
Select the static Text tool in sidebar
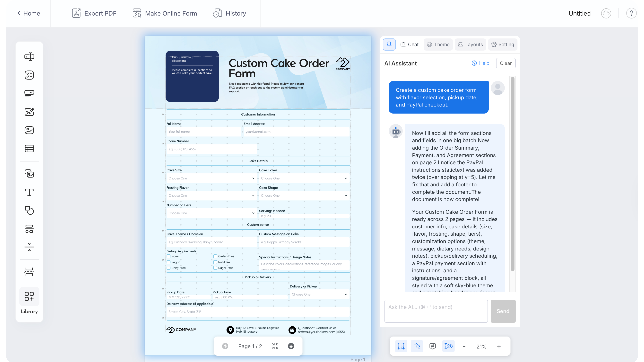click(29, 192)
